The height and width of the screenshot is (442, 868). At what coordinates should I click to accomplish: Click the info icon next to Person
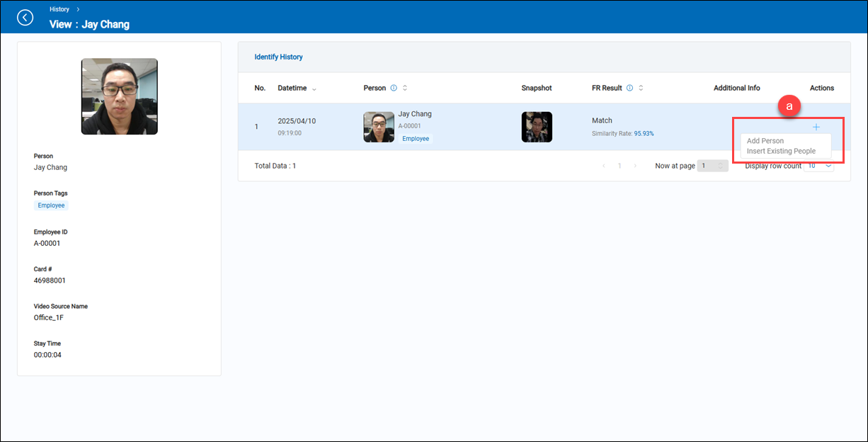[394, 89]
